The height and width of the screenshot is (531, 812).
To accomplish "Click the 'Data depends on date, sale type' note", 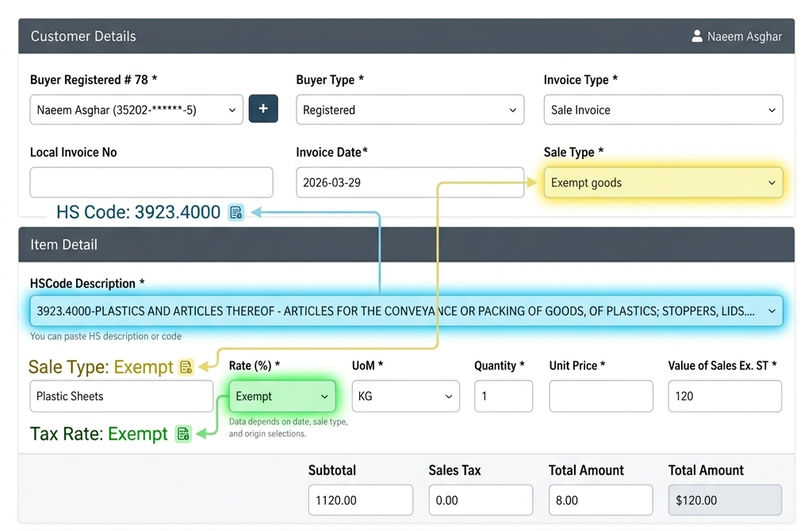I will (289, 427).
